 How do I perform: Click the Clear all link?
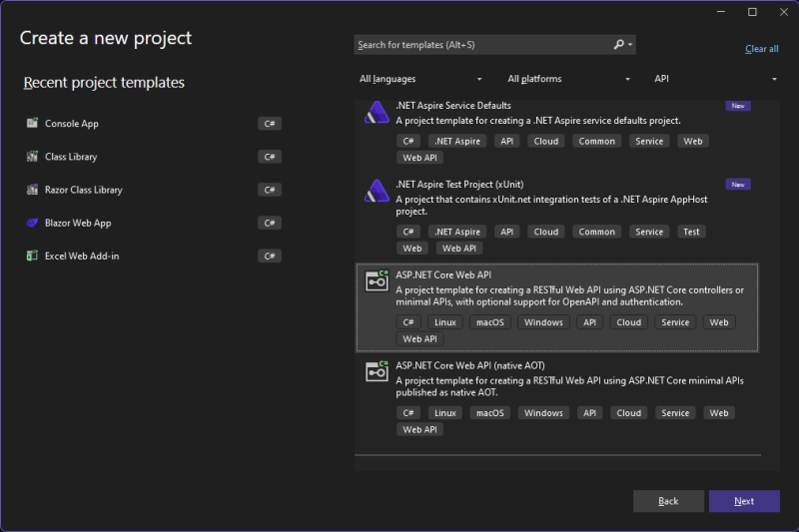[761, 49]
